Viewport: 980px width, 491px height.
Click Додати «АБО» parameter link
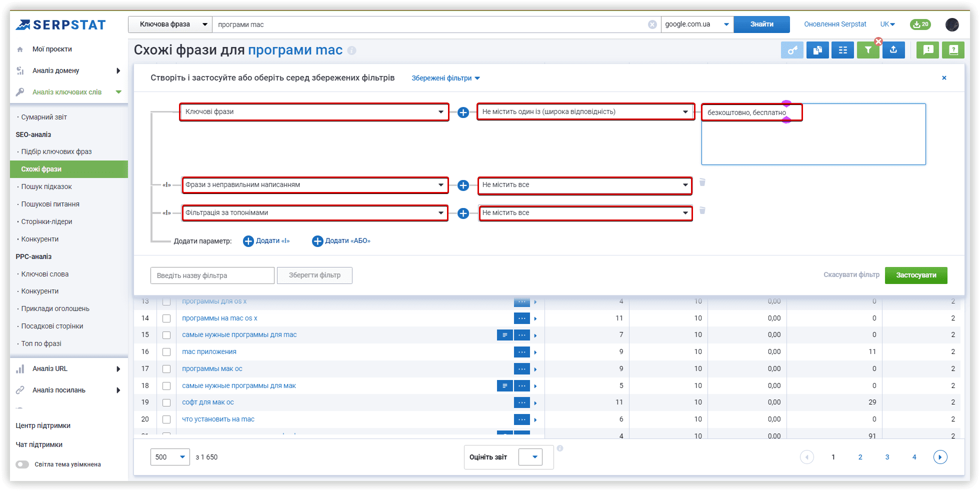(341, 241)
